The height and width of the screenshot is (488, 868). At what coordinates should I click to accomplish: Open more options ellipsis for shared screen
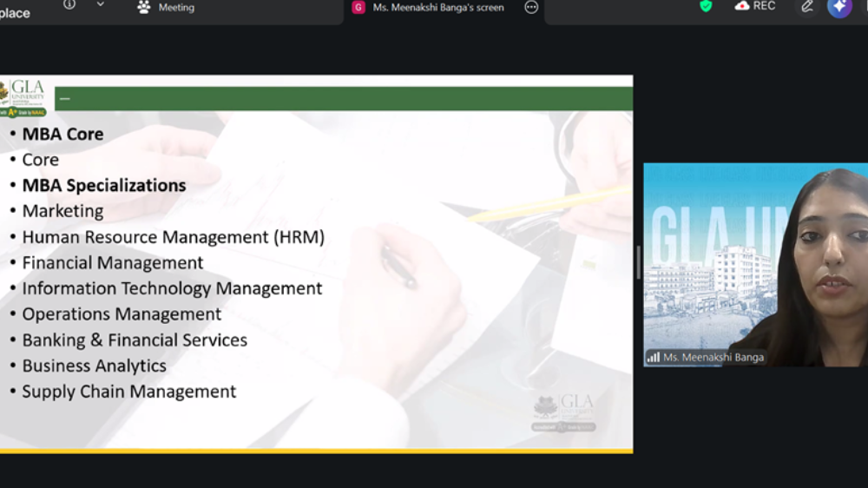coord(531,7)
